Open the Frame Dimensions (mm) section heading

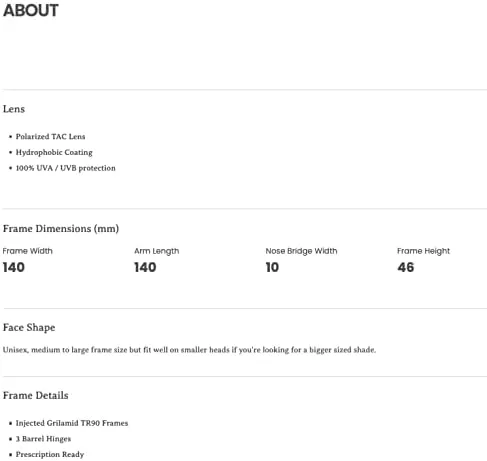point(61,229)
